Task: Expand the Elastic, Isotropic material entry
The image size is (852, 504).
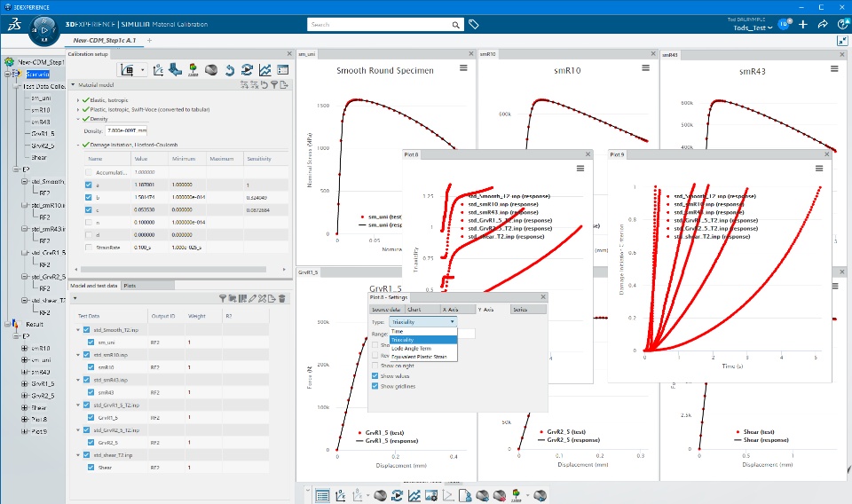Action: tap(78, 100)
